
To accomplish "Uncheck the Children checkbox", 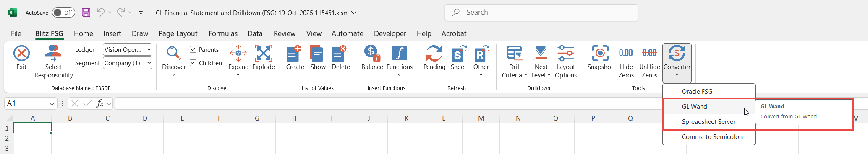I will [x=193, y=63].
